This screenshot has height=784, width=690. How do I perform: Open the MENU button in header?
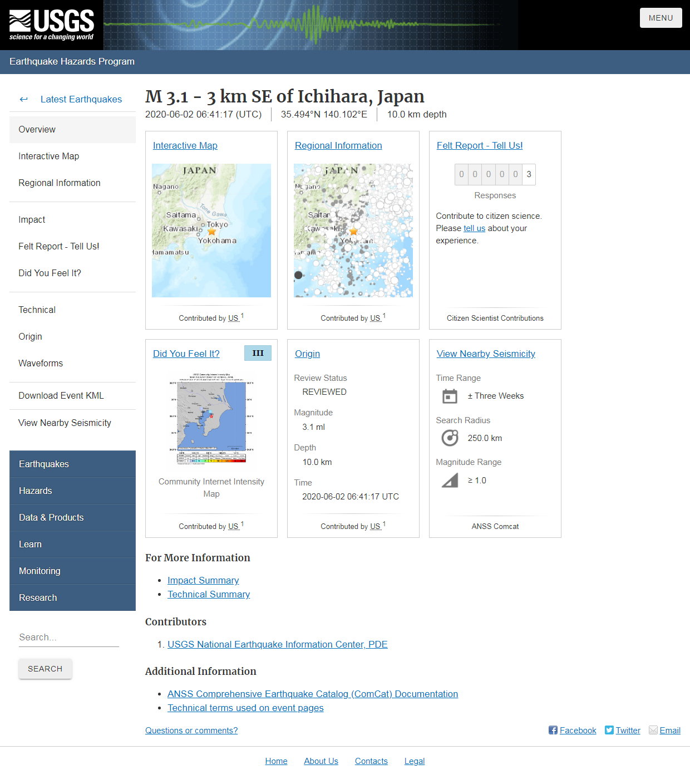coord(661,18)
